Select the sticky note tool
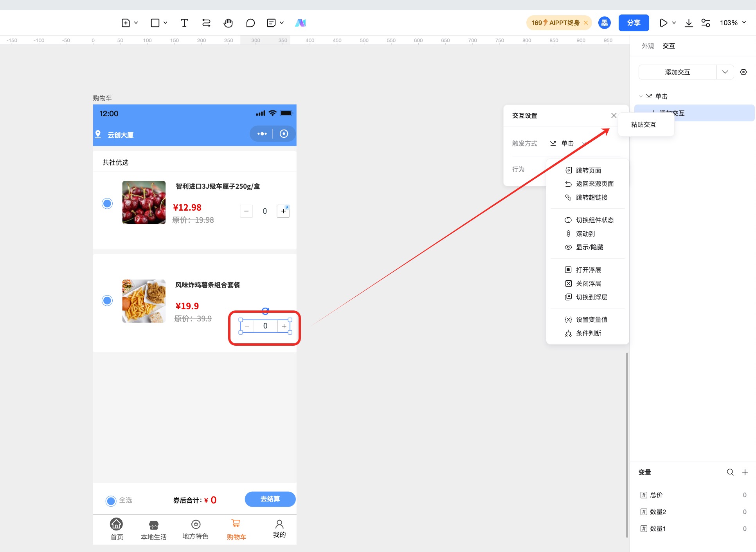The image size is (756, 552). (x=271, y=23)
